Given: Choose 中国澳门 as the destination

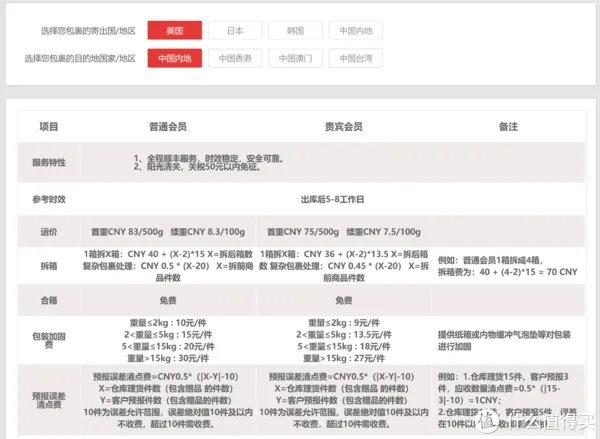Looking at the screenshot, I should coord(295,58).
